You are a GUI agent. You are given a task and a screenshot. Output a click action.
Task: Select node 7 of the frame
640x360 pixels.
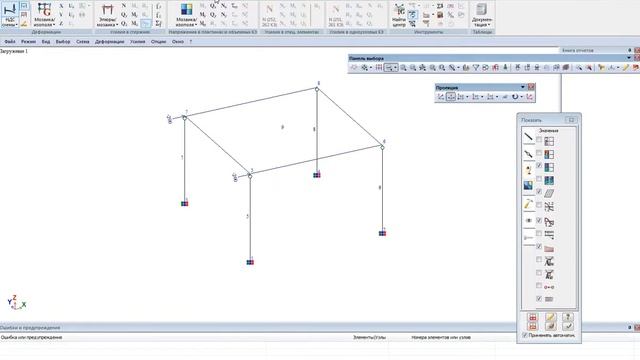click(184, 118)
